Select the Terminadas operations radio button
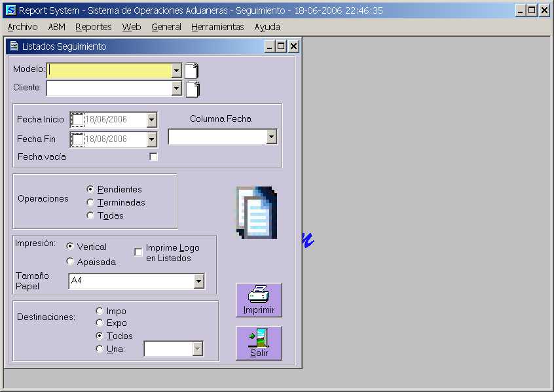The image size is (554, 392). coord(90,202)
